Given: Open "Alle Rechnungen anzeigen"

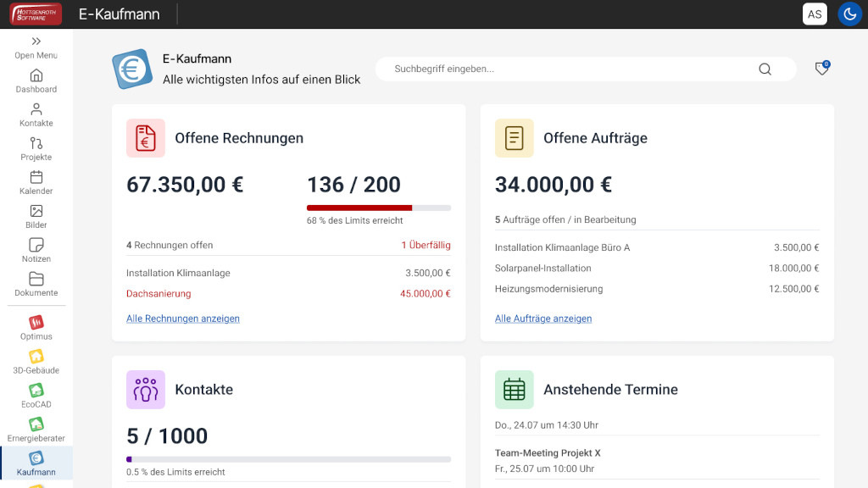Looking at the screenshot, I should click(x=182, y=318).
